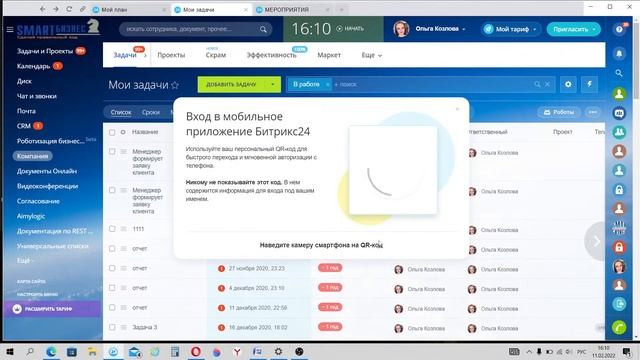The width and height of the screenshot is (640, 360).
Task: Reload the page with the browser refresh icon
Action: [69, 9]
